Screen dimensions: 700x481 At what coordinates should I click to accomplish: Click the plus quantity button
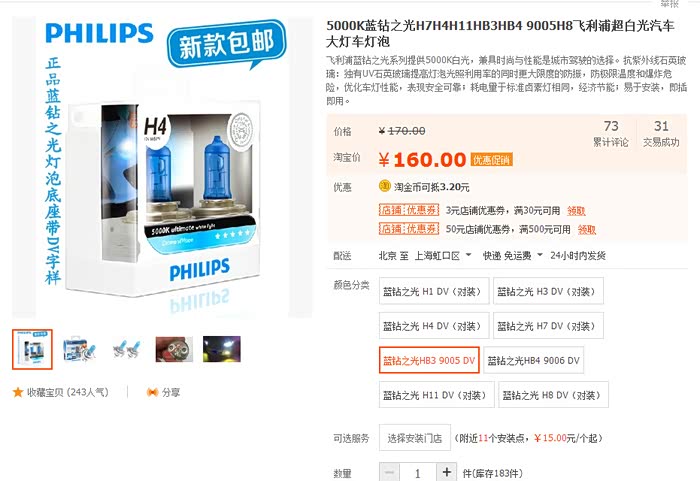446,472
